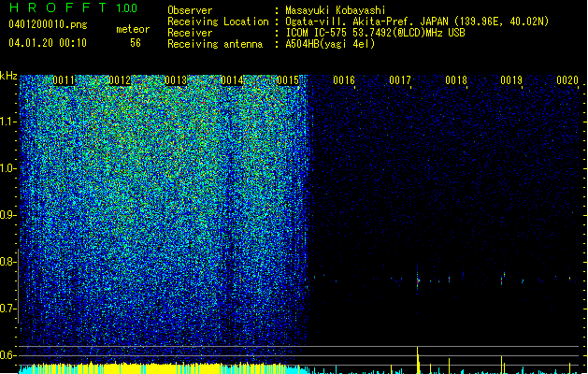Viewport: 588px width, 374px height.
Task: Select the timestamp 04.01.20 00:10
Action: (x=48, y=43)
